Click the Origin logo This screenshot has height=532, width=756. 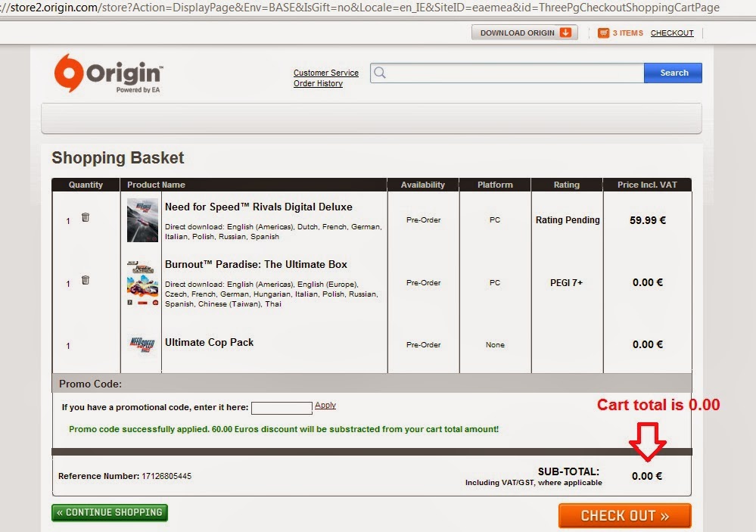[108, 73]
